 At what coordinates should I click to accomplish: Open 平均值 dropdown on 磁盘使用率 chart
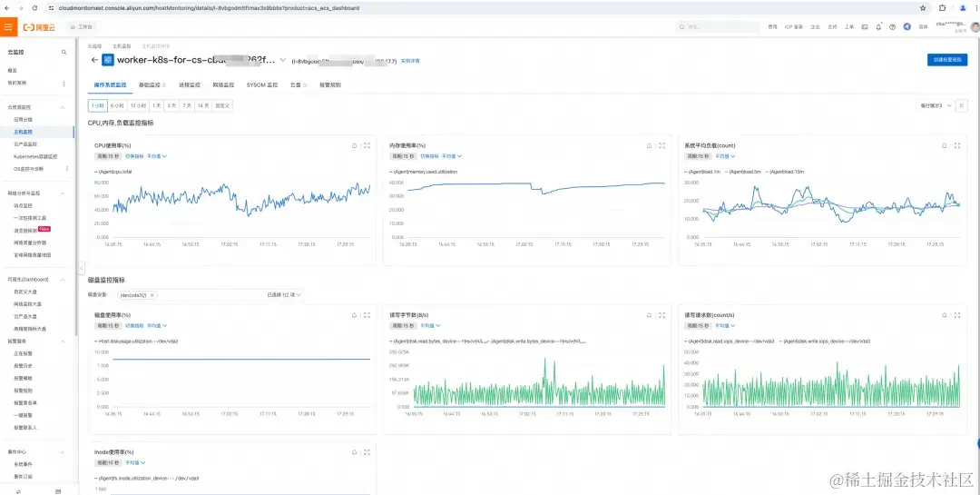pos(157,326)
